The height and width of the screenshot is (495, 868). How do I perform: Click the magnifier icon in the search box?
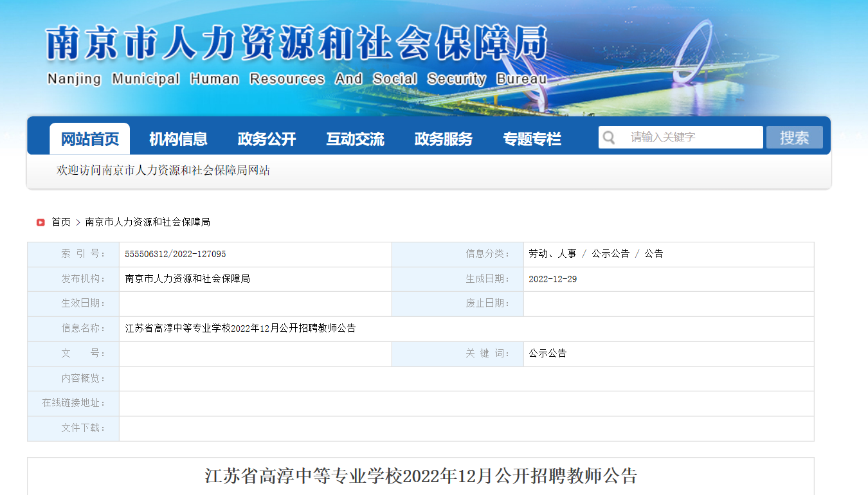tap(609, 138)
